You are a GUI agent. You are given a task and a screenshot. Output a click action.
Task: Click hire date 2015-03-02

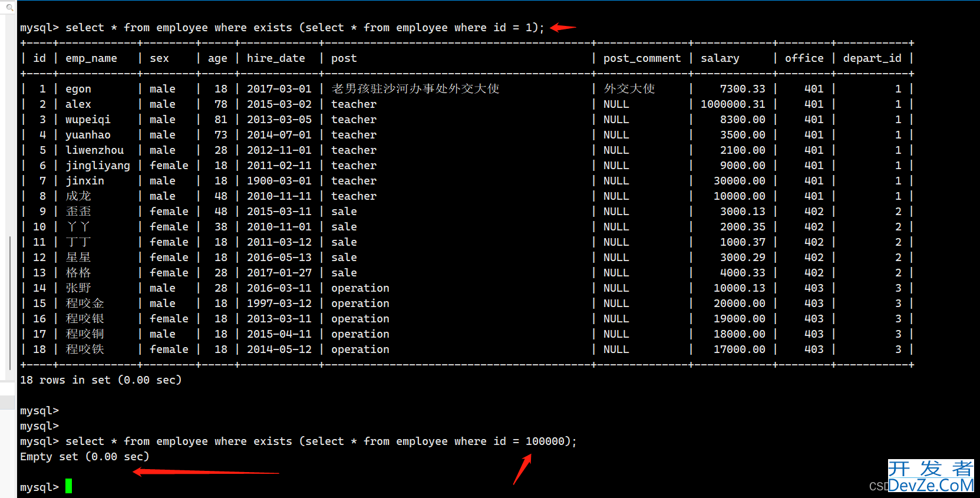[279, 104]
